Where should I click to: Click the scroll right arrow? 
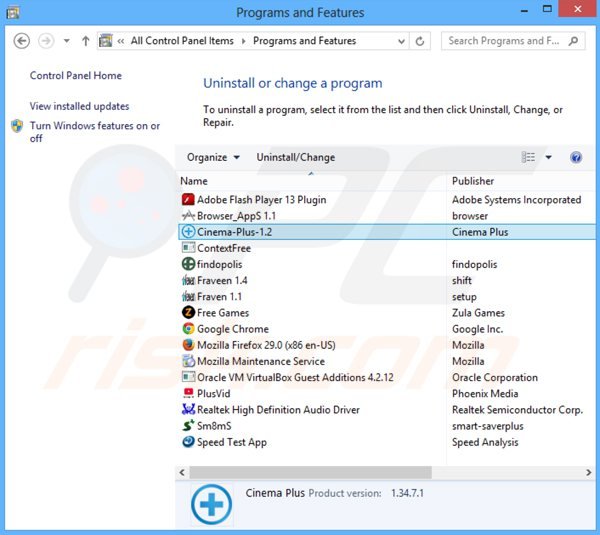point(589,473)
